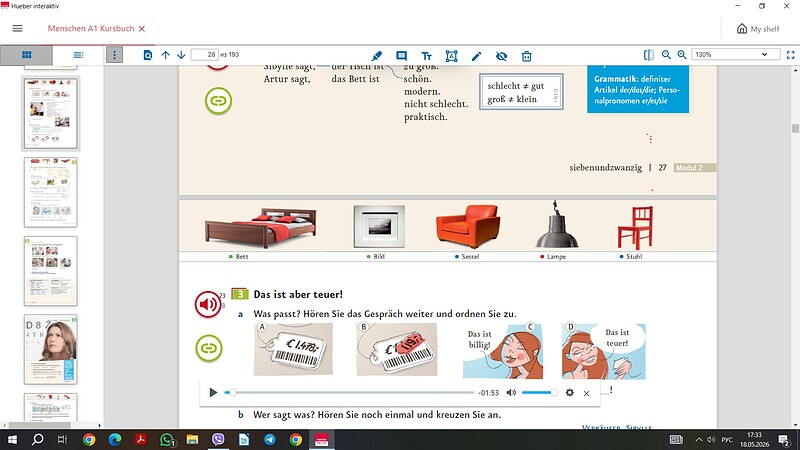
Task: Play audio via red speaker button
Action: [x=208, y=305]
